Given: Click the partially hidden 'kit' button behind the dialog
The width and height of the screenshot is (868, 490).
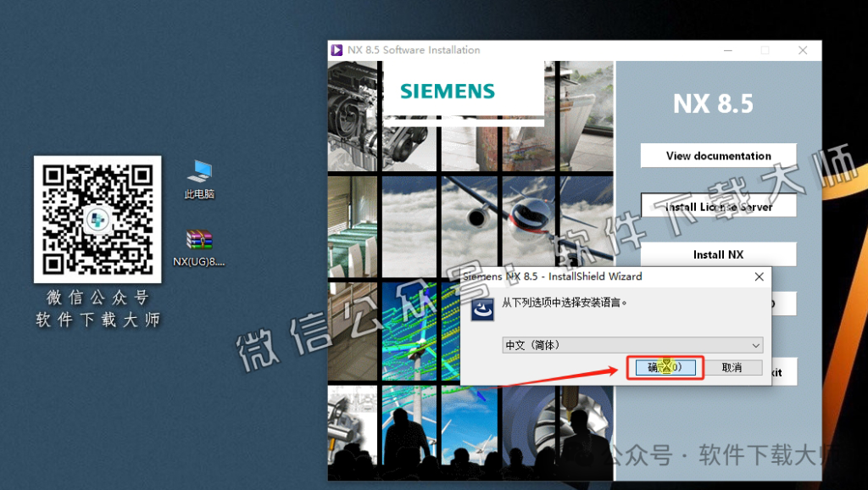Looking at the screenshot, I should click(785, 370).
